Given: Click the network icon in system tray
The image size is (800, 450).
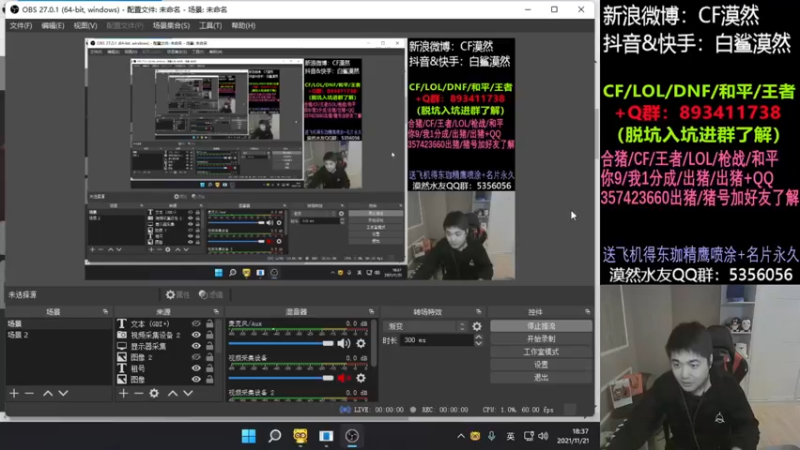Looking at the screenshot, I should tap(529, 436).
